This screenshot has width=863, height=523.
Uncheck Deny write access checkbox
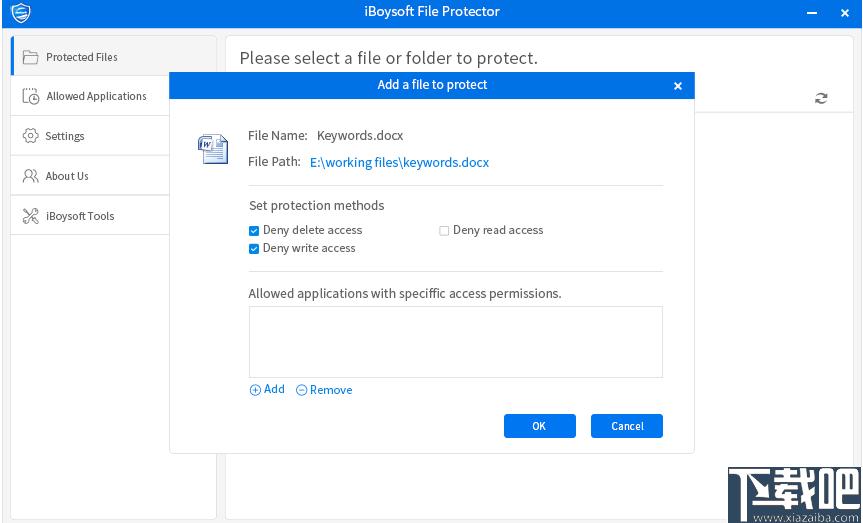(x=254, y=249)
